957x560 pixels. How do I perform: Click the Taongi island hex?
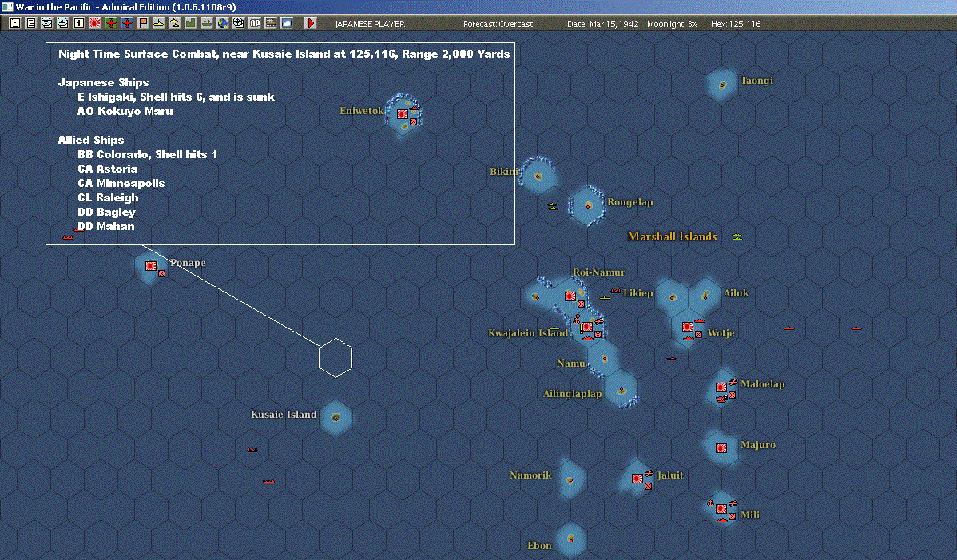[x=721, y=85]
